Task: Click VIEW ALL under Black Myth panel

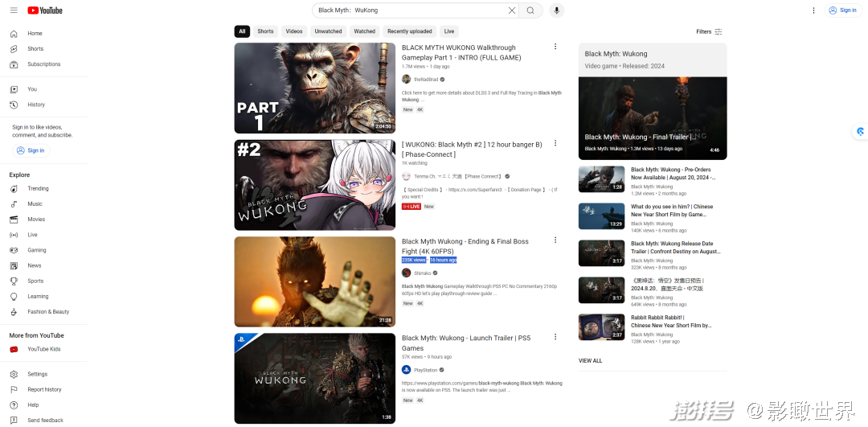Action: [x=590, y=361]
